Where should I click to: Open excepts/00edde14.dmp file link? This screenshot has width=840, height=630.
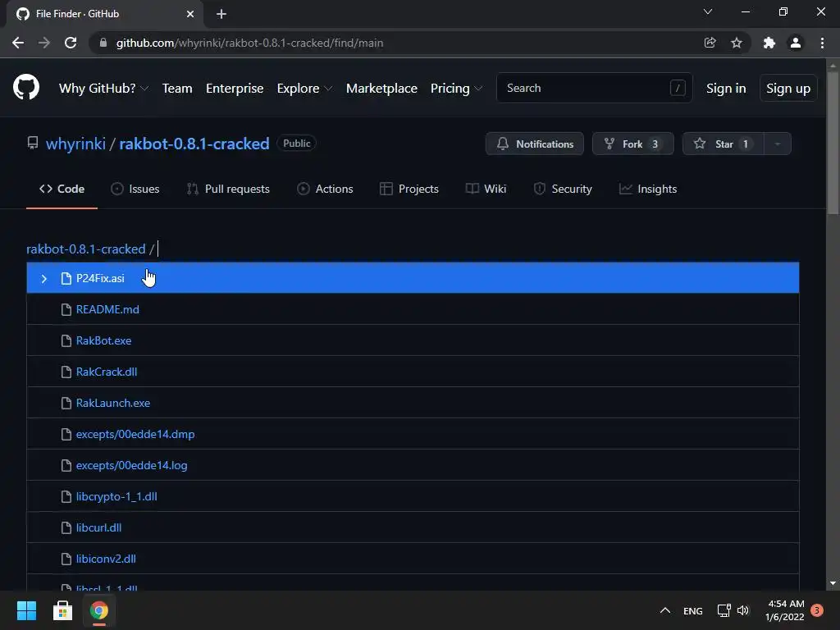click(x=135, y=434)
